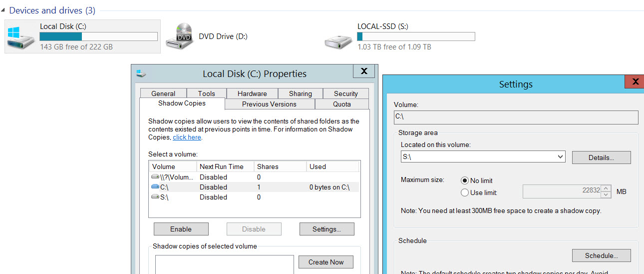Follow the 'click here' link
644x274 pixels.
point(187,137)
